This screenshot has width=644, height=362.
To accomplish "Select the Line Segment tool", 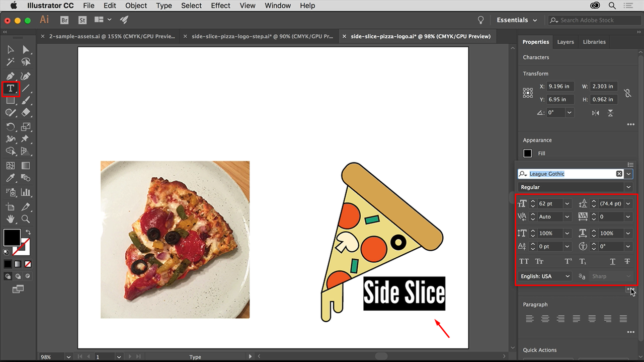I will [x=26, y=89].
